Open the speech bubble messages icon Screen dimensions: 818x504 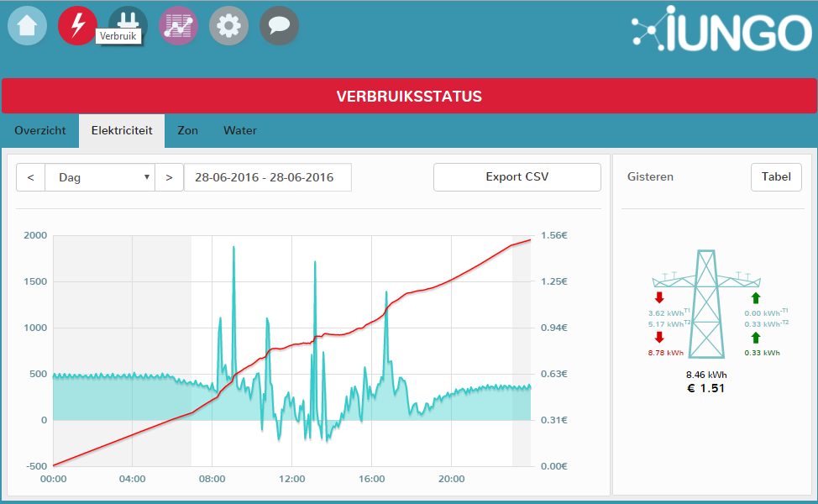[279, 25]
